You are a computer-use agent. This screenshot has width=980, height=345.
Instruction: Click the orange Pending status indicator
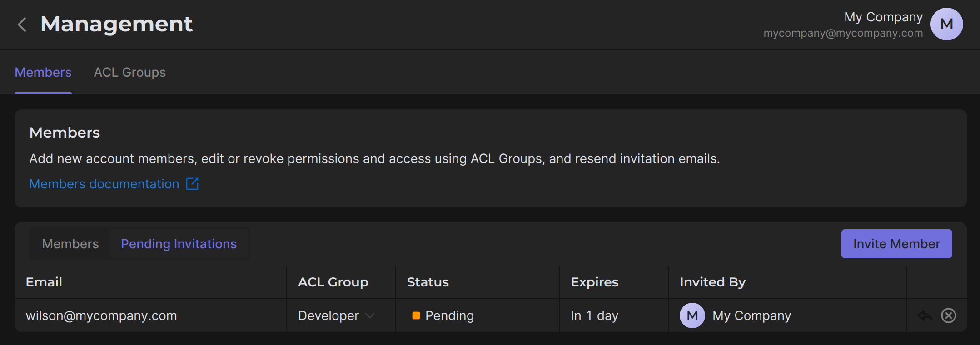pos(416,315)
